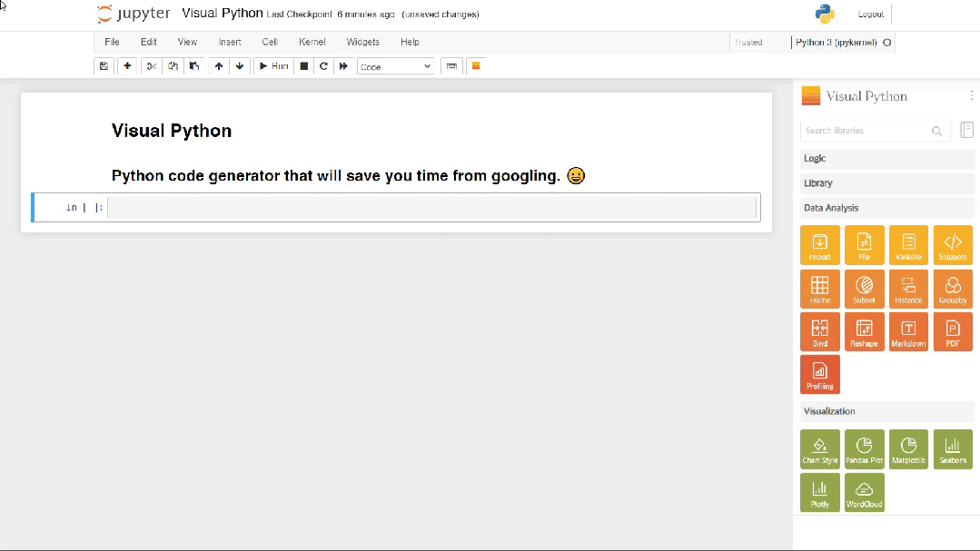This screenshot has width=980, height=551.
Task: Restart the kernel with the circular arrow
Action: pyautogui.click(x=323, y=66)
